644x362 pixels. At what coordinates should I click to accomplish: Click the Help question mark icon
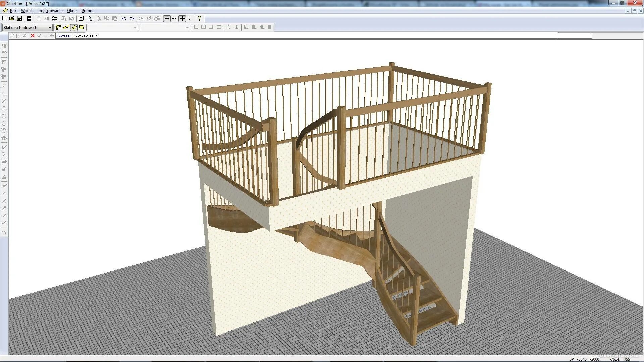pos(200,19)
